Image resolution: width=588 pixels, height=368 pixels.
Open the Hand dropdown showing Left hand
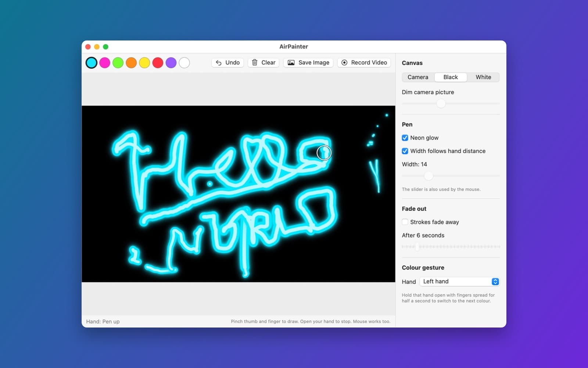point(459,282)
